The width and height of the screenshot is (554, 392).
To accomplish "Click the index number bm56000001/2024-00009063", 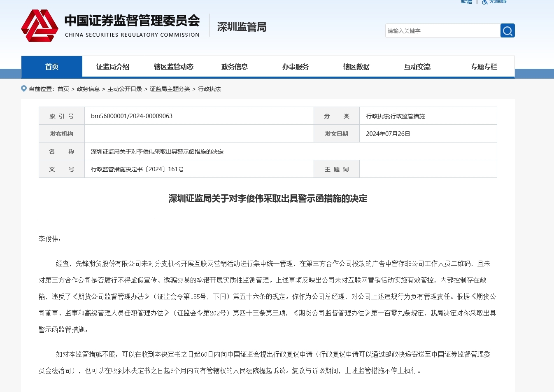I will (132, 116).
